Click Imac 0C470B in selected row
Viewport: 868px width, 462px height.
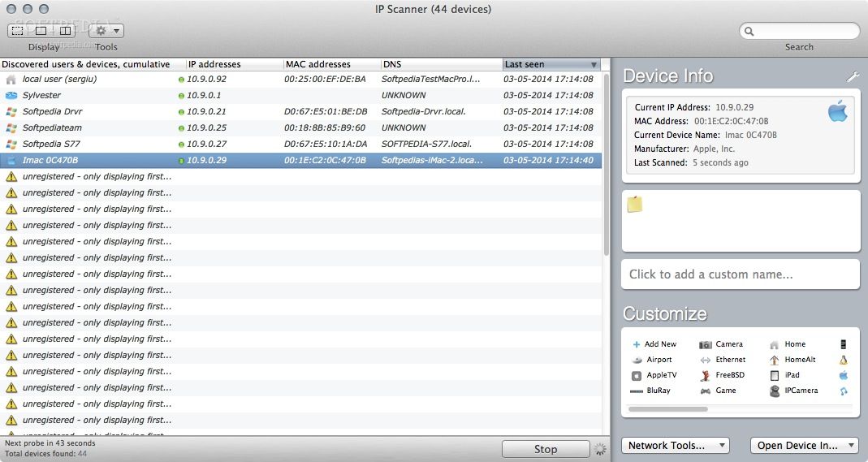(50, 161)
